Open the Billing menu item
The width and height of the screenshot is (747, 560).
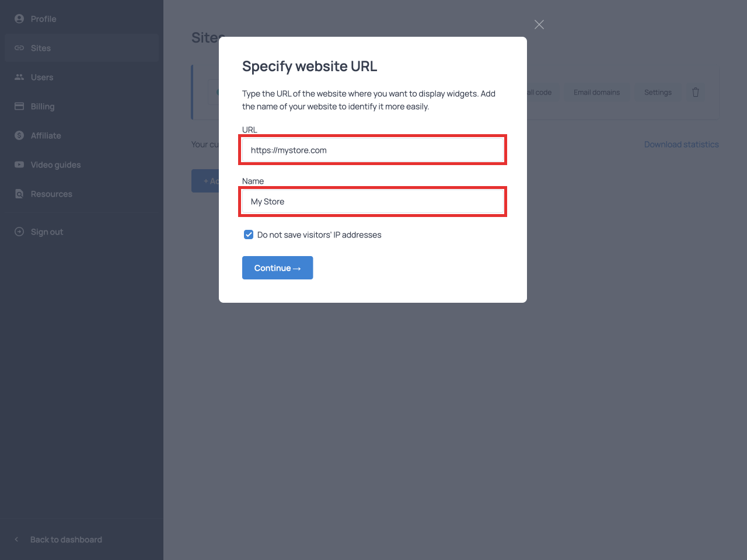point(43,106)
